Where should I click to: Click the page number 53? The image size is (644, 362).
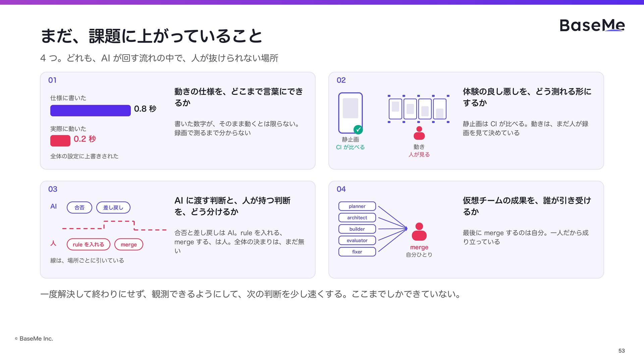(x=622, y=351)
